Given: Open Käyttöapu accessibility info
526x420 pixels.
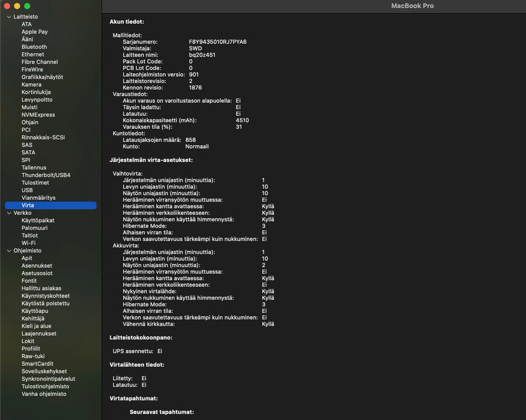Looking at the screenshot, I should 35,311.
